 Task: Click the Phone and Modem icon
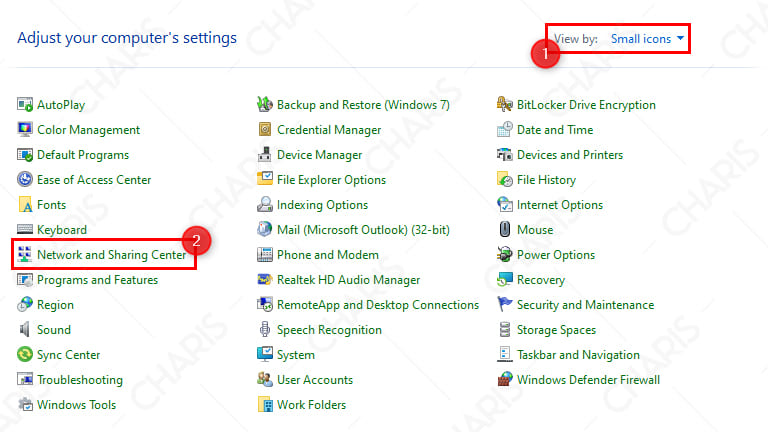pyautogui.click(x=265, y=254)
